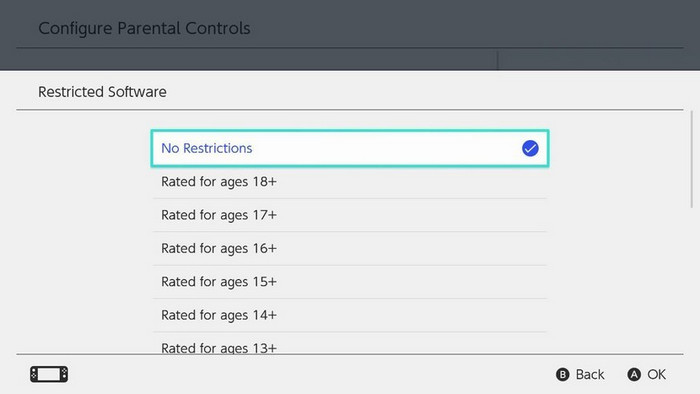Viewport: 700px width, 394px height.
Task: Click the vertical scrollbar on the right
Action: (x=692, y=159)
